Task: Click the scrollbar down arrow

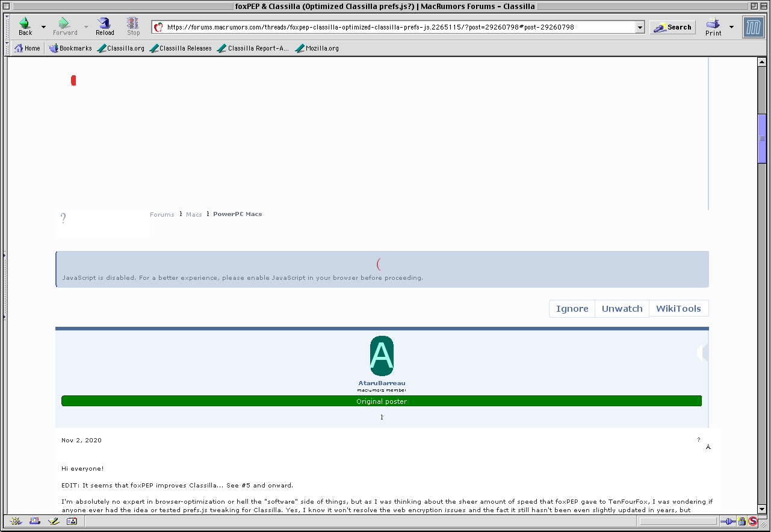Action: click(762, 509)
